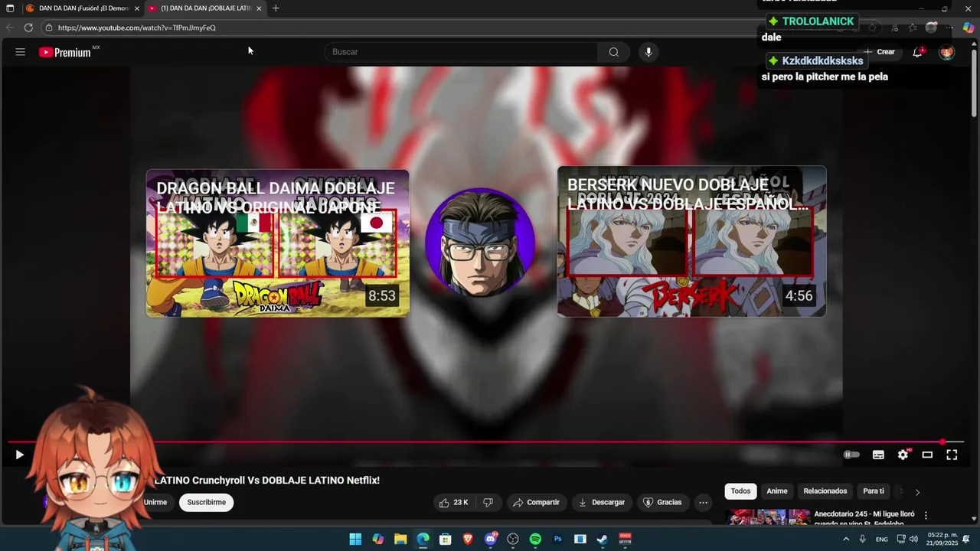Open Brave browser from taskbar
980x551 pixels.
[468, 540]
